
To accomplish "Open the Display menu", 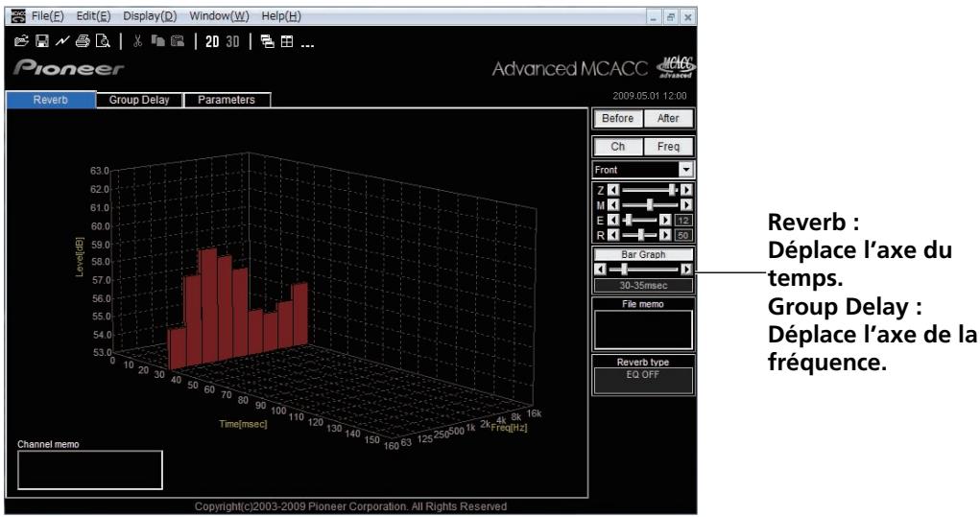I will [x=150, y=16].
